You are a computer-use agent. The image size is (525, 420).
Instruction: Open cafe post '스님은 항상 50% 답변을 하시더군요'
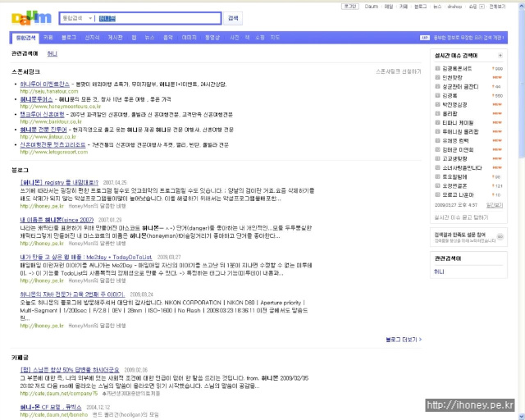70,370
